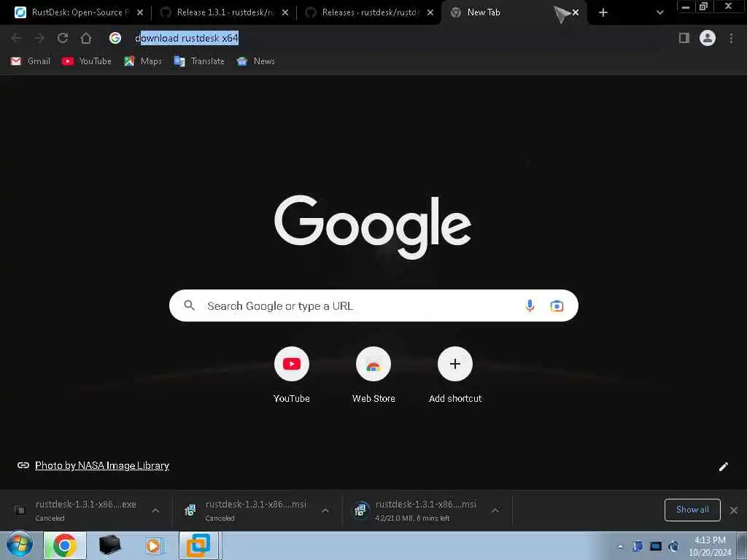Go forward to the next page

39,38
